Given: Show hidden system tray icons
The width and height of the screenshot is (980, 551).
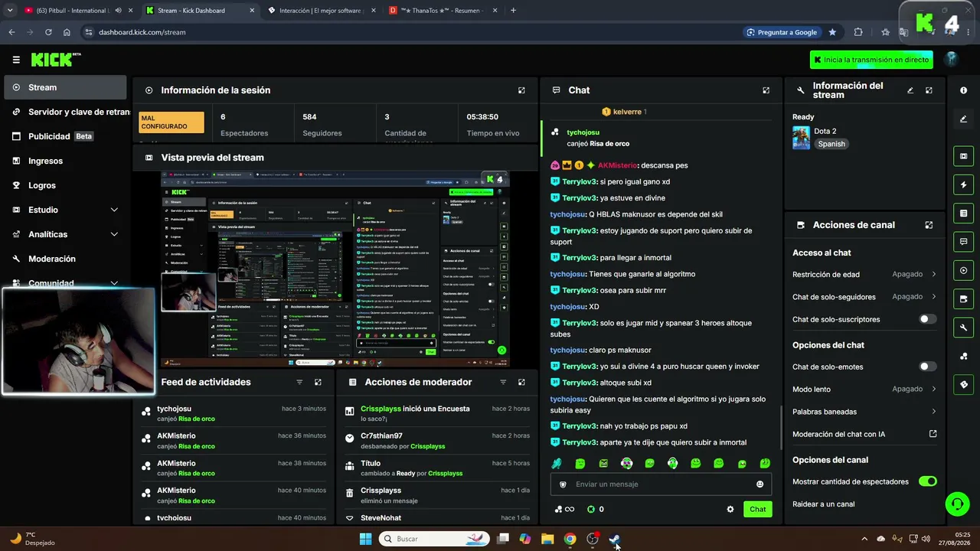Looking at the screenshot, I should click(x=864, y=539).
